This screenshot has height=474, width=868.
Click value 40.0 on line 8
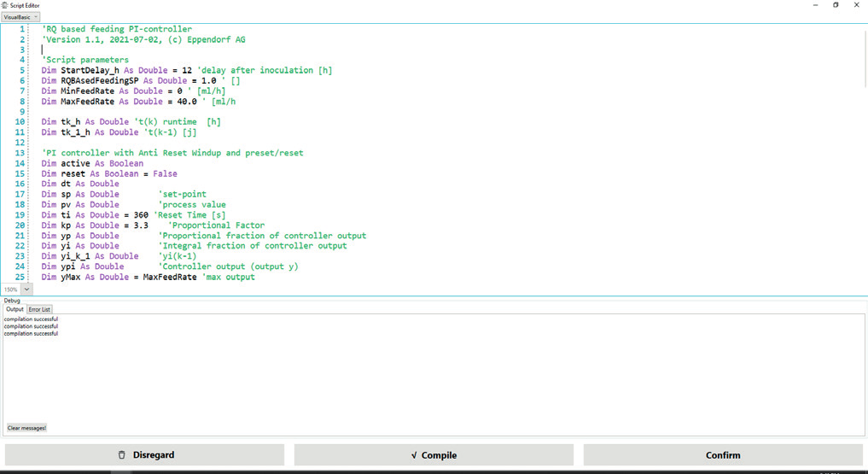(187, 102)
